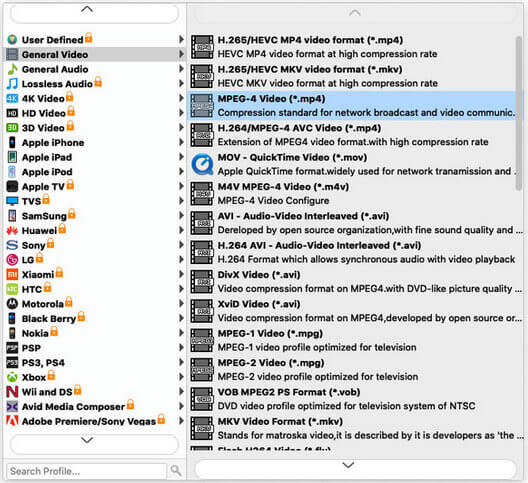Expand the Black Berry submenu arrow
This screenshot has width=528, height=483.
pos(181,318)
